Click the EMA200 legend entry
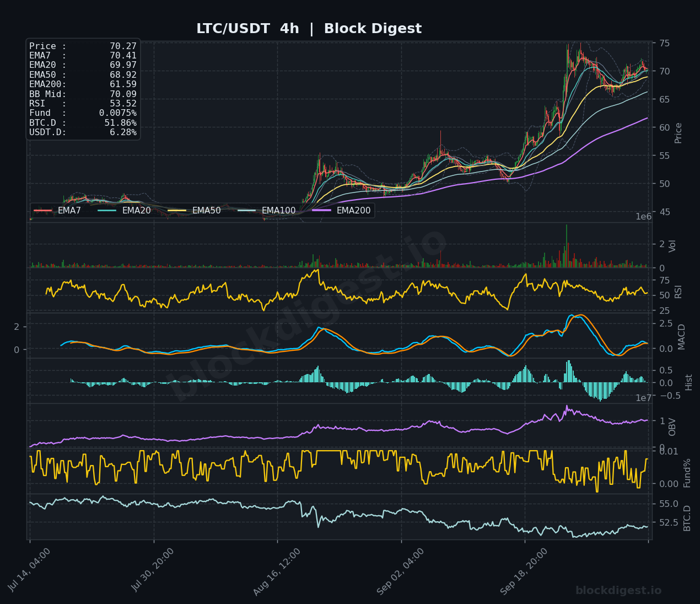Image resolution: width=700 pixels, height=604 pixels. [341, 211]
